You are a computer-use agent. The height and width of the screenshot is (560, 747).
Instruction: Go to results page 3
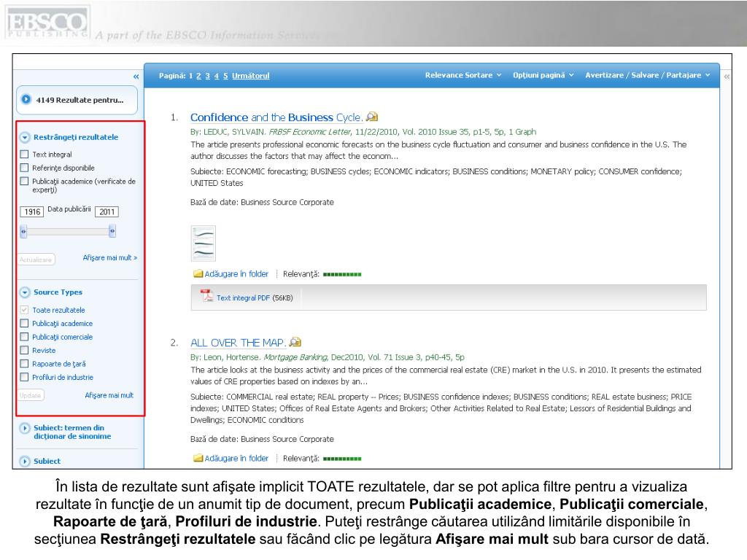click(x=207, y=76)
